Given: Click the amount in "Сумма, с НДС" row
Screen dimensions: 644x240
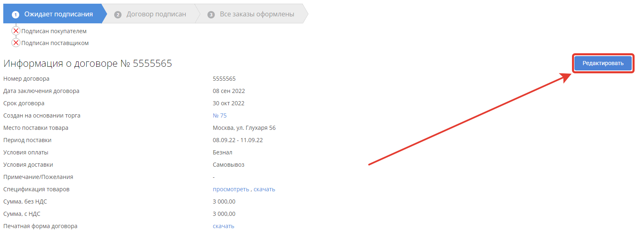Looking at the screenshot, I should [224, 214].
